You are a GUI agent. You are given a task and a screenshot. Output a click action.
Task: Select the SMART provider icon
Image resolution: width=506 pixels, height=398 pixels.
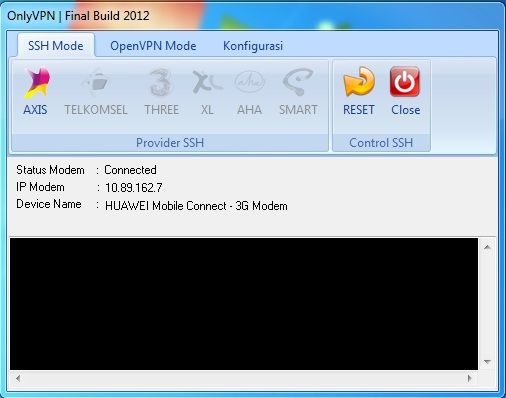coord(298,82)
